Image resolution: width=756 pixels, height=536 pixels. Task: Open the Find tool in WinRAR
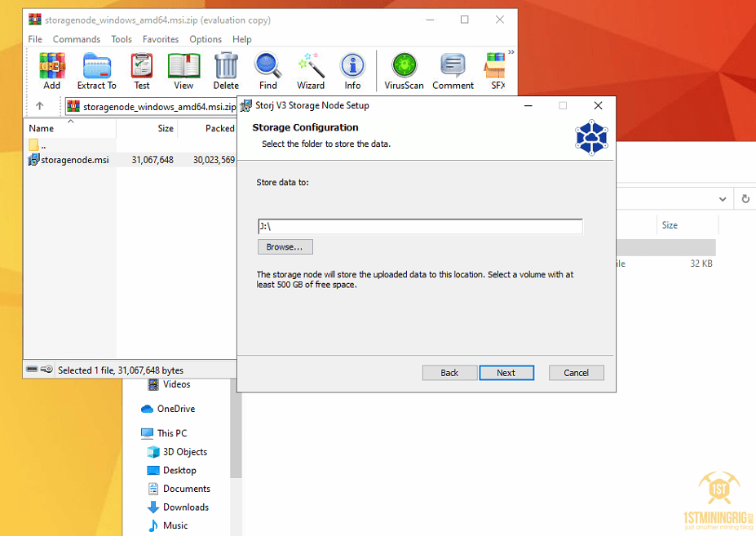point(268,71)
